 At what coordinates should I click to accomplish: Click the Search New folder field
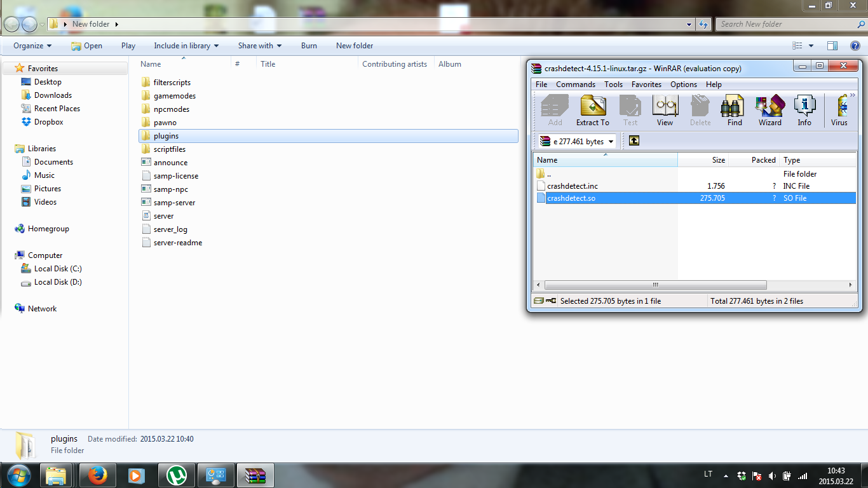790,24
